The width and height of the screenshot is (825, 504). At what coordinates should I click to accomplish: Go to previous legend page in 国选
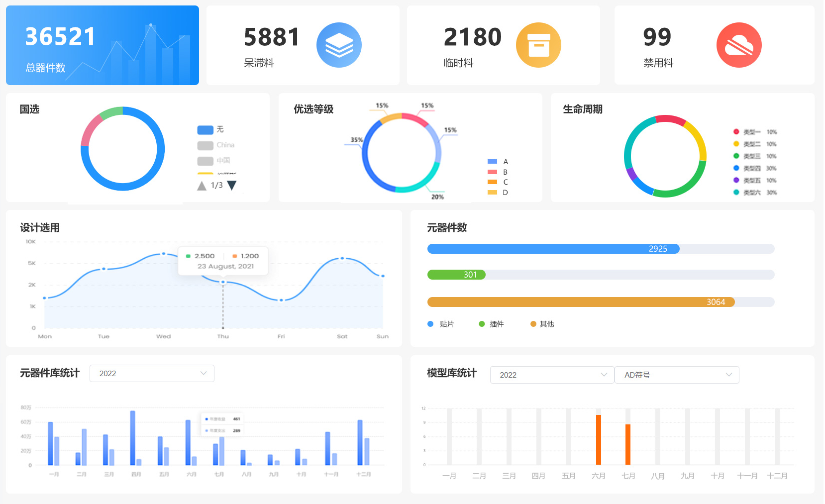tap(202, 186)
